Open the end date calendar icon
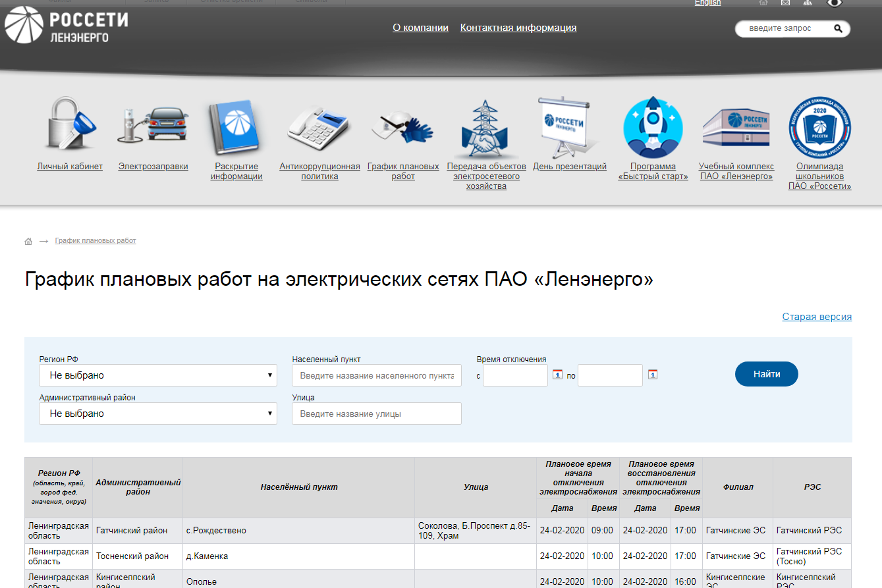Screen dimensions: 882x588 pyautogui.click(x=653, y=375)
